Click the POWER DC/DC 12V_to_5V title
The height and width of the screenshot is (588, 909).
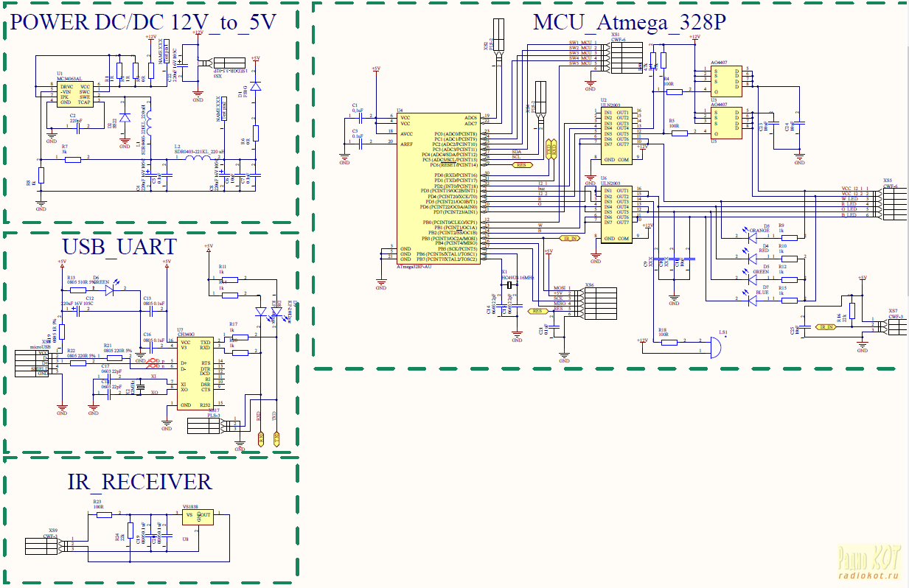[x=144, y=23]
